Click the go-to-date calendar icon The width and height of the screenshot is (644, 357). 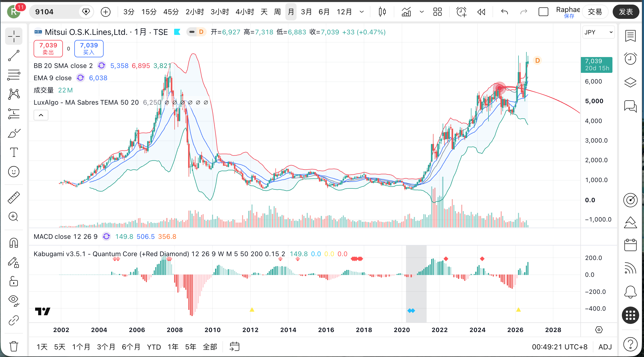(x=234, y=347)
